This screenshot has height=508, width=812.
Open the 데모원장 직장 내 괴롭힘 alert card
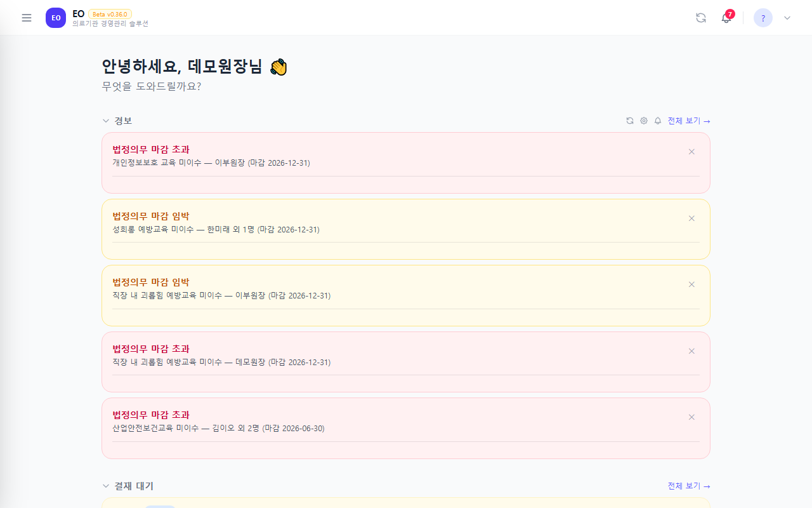click(406, 362)
